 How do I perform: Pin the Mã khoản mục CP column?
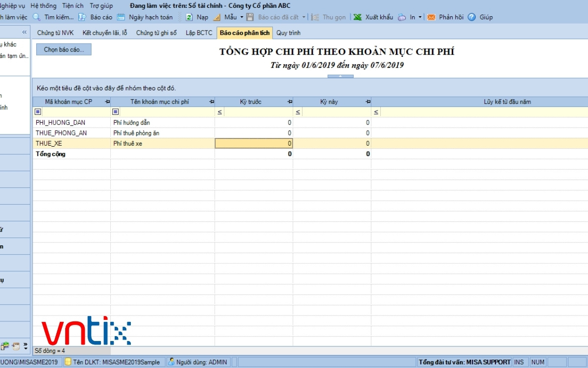point(107,102)
